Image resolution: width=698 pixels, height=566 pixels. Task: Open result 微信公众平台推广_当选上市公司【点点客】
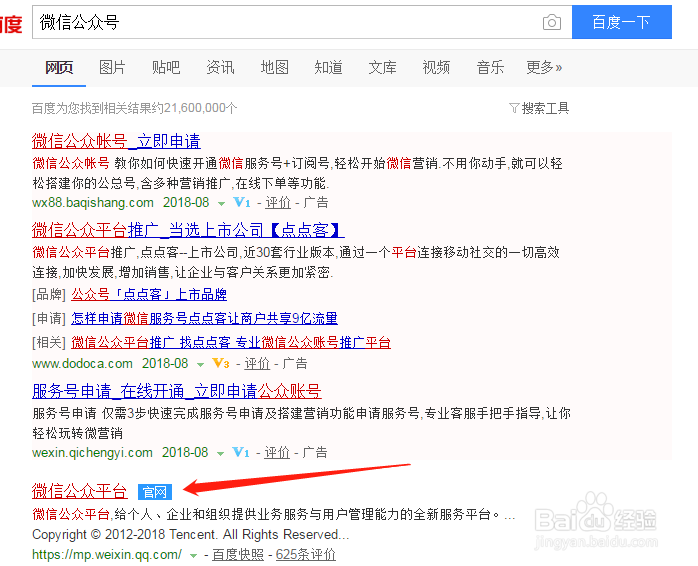tap(188, 230)
